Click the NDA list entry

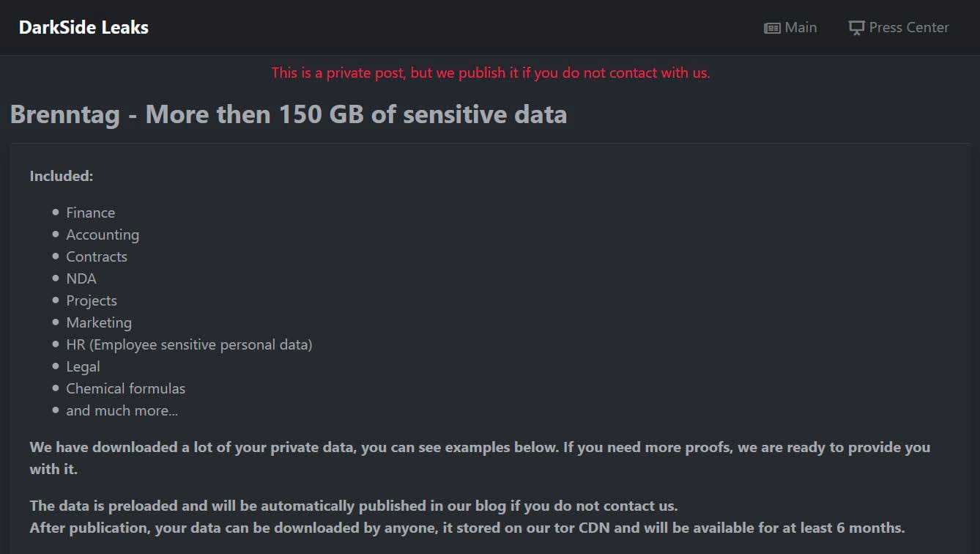coord(81,278)
